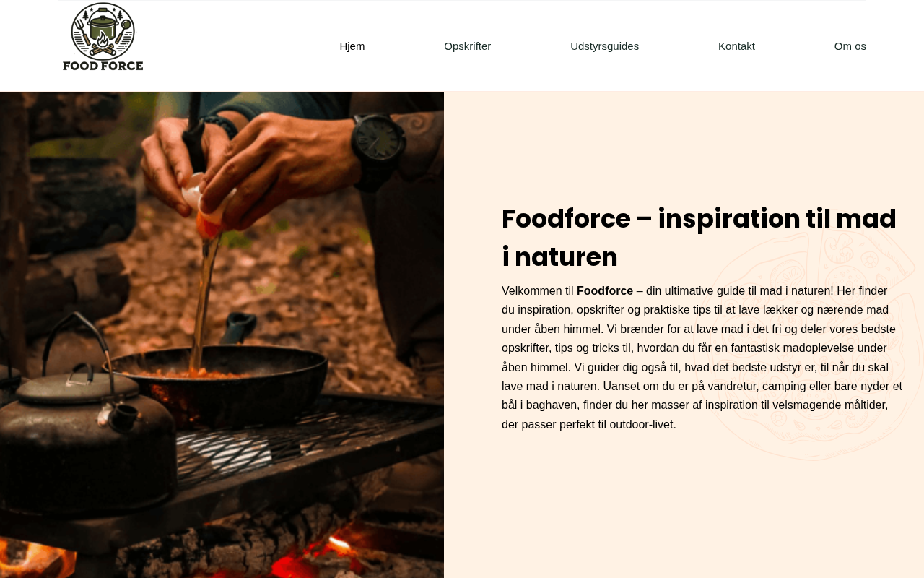This screenshot has width=924, height=578.
Task: Open the Om os page
Action: pos(850,46)
